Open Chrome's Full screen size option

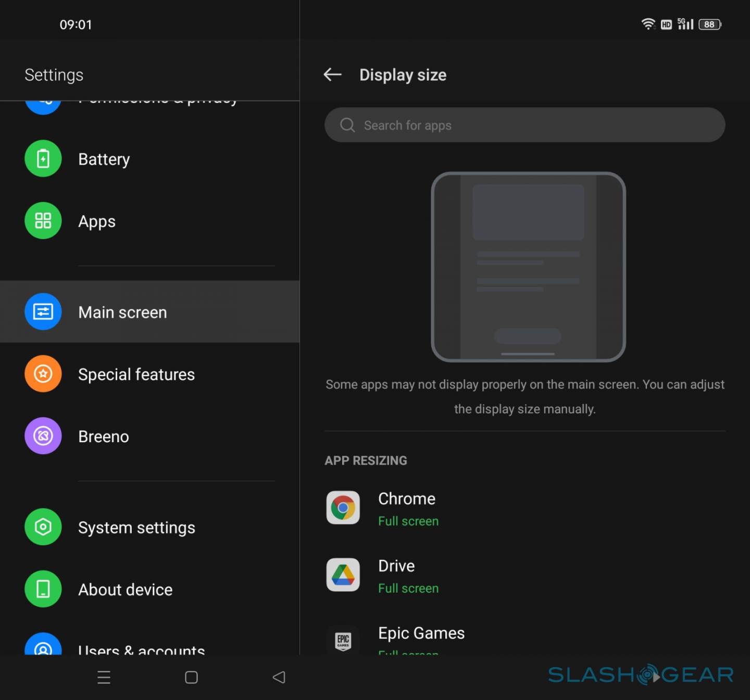[408, 521]
